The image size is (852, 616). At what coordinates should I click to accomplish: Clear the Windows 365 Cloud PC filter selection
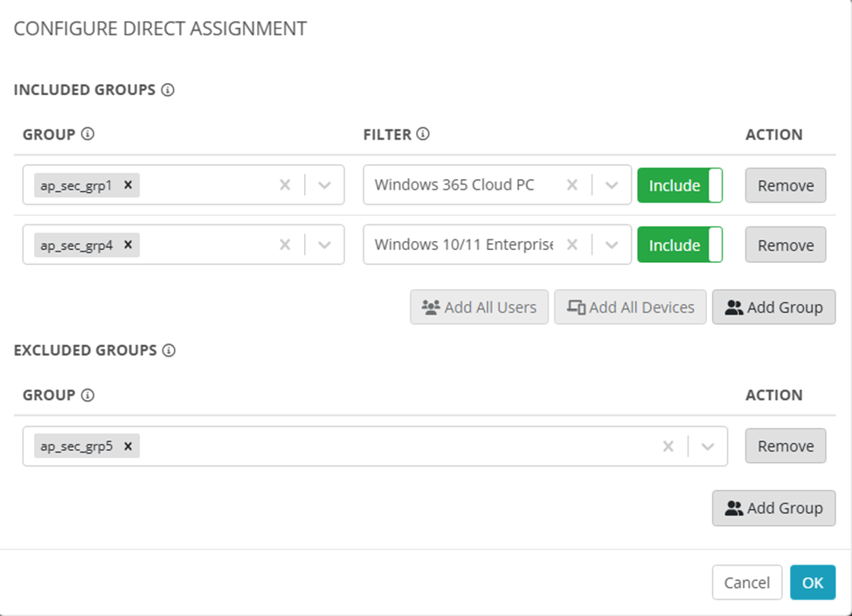(572, 185)
